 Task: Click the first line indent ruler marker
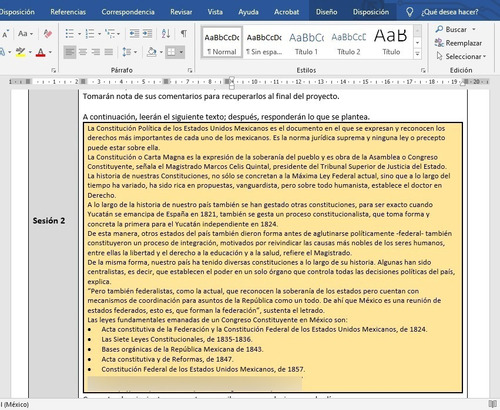(232, 79)
